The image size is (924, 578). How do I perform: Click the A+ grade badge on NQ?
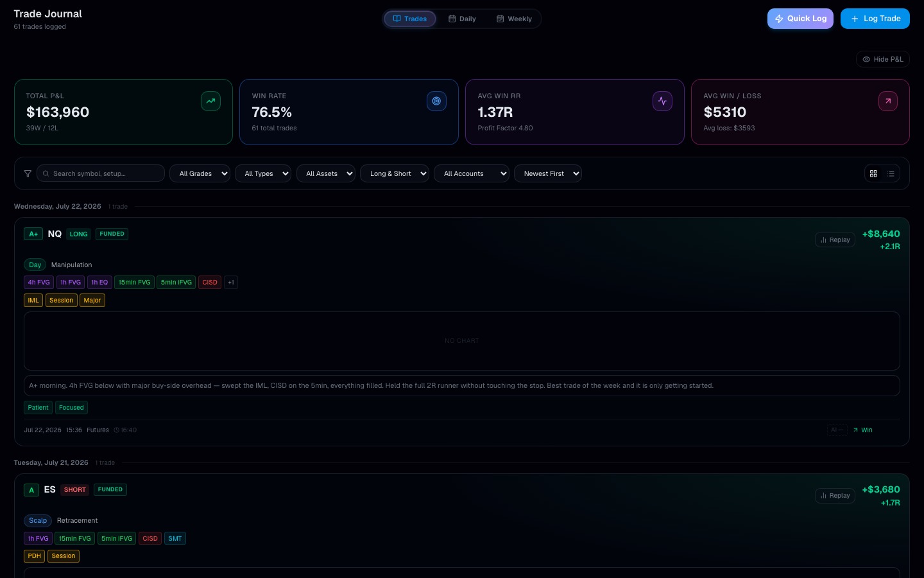[x=33, y=234]
